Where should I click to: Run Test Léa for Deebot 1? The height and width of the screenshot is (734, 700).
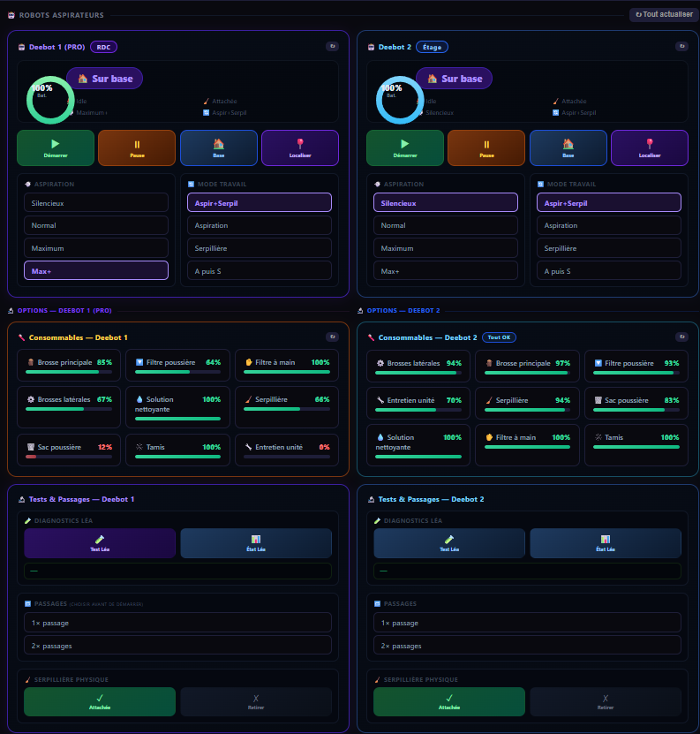[100, 543]
